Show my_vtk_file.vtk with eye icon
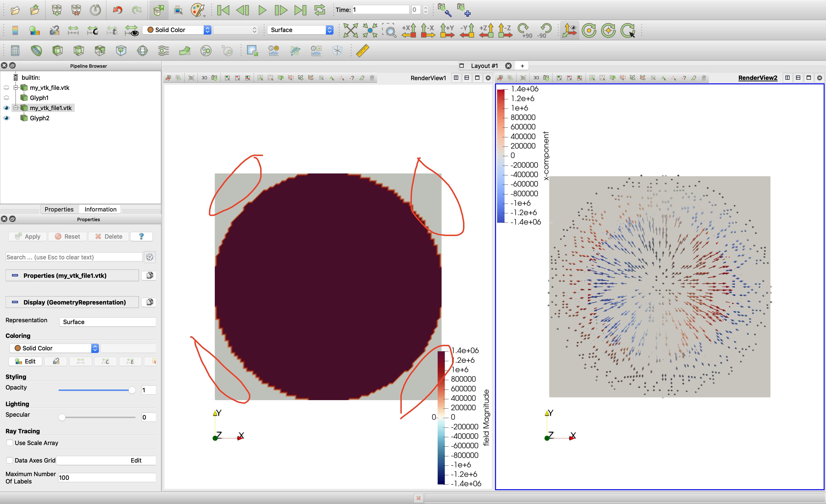The width and height of the screenshot is (826, 504). coord(6,88)
